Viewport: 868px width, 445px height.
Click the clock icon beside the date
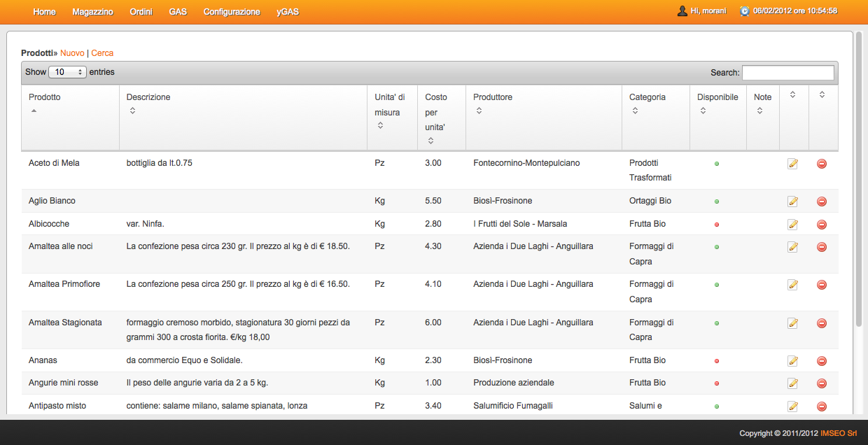[745, 11]
